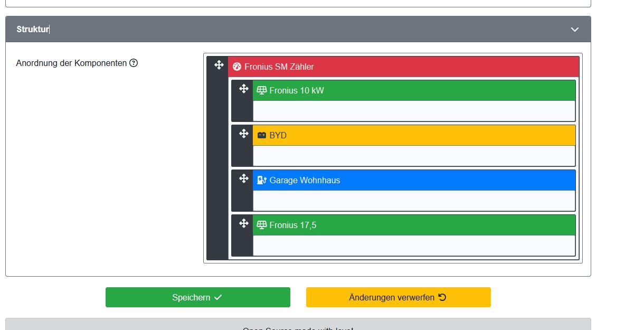Select the yellow BYD battery row
This screenshot has height=330, width=644.
click(x=414, y=135)
